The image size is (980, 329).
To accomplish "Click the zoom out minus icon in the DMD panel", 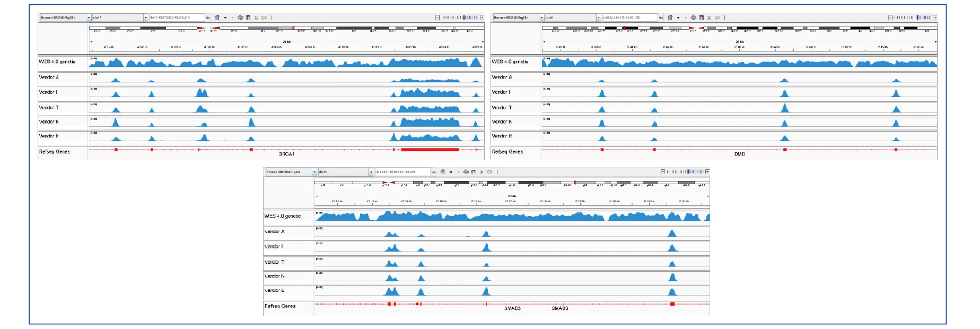I will (x=890, y=18).
